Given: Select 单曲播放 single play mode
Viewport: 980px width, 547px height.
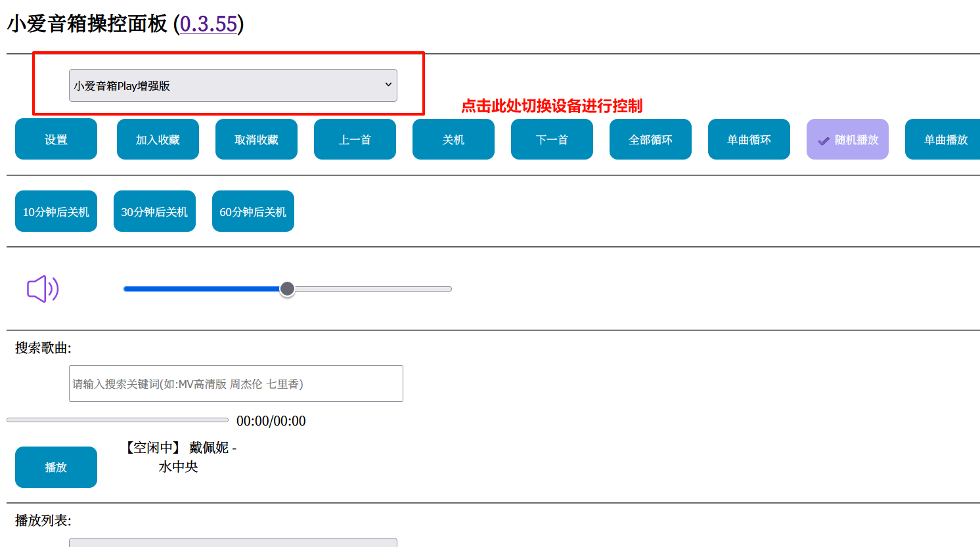Looking at the screenshot, I should tap(943, 139).
